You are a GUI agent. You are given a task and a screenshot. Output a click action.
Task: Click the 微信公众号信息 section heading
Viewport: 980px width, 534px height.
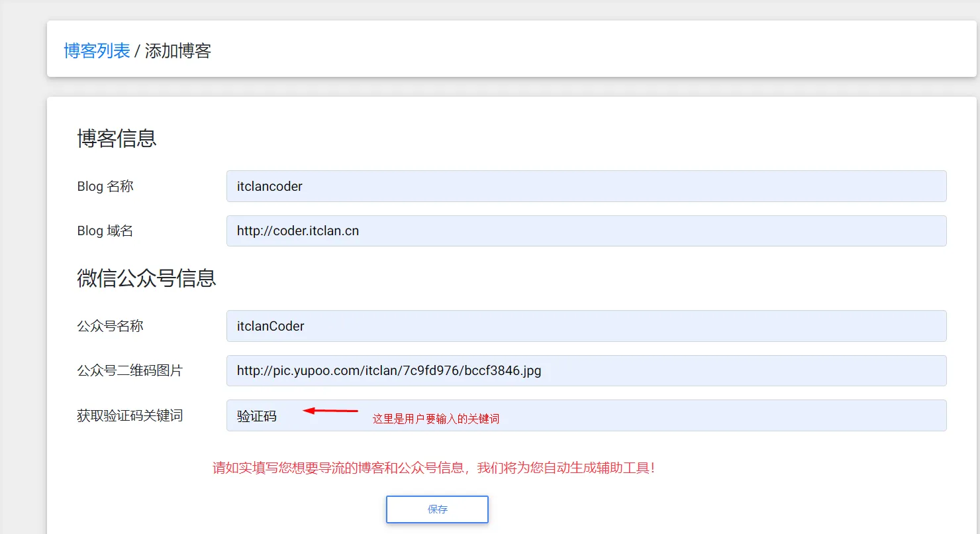coord(146,278)
